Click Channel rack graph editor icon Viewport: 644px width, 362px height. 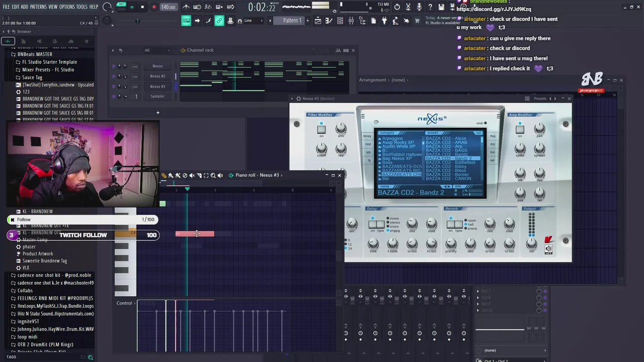click(x=338, y=50)
